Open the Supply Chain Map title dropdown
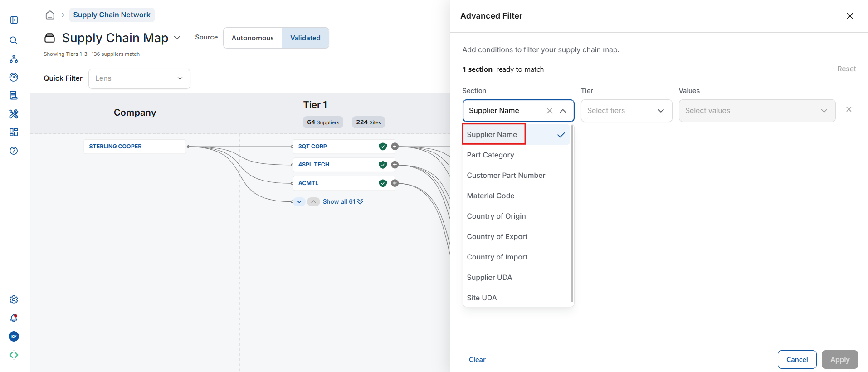Viewport: 868px width, 372px height. [177, 38]
